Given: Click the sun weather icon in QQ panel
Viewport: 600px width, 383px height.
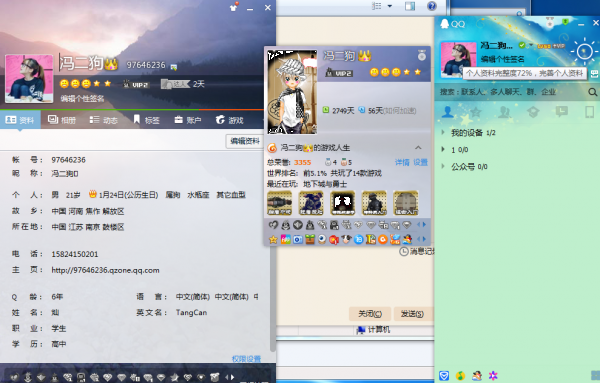Looking at the screenshot, I should 584,51.
